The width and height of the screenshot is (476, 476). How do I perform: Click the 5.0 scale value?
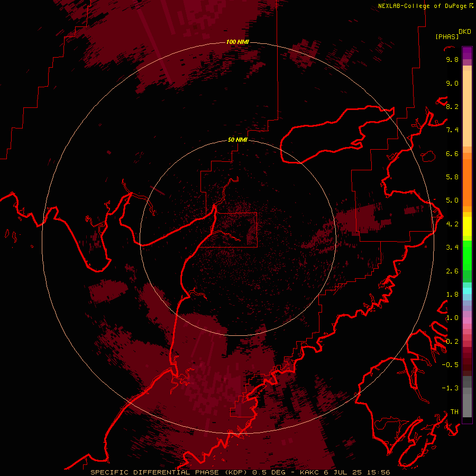pos(452,200)
